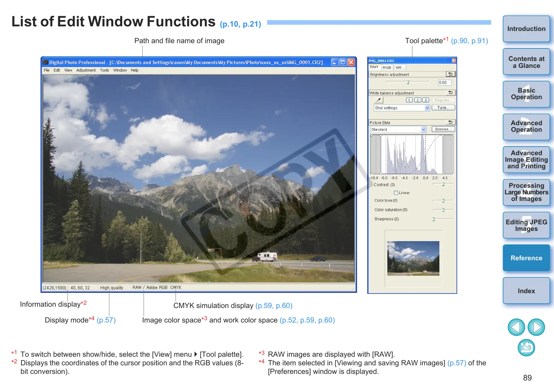The height and width of the screenshot is (392, 554).
Task: Open the File menu
Action: (47, 70)
